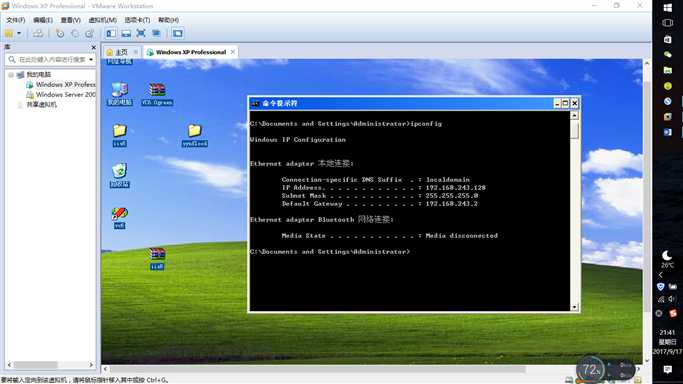Enter full screen mode icon
Image resolution: width=683 pixels, height=384 pixels.
141,34
